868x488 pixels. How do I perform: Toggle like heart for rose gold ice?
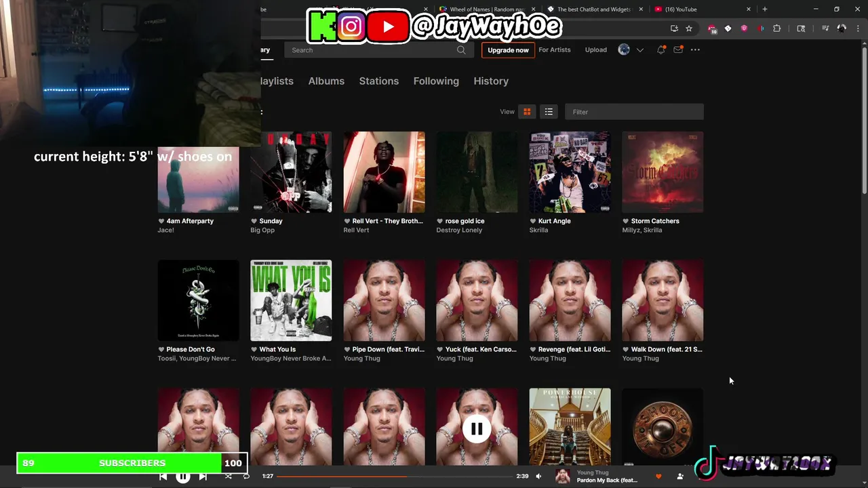coord(440,221)
